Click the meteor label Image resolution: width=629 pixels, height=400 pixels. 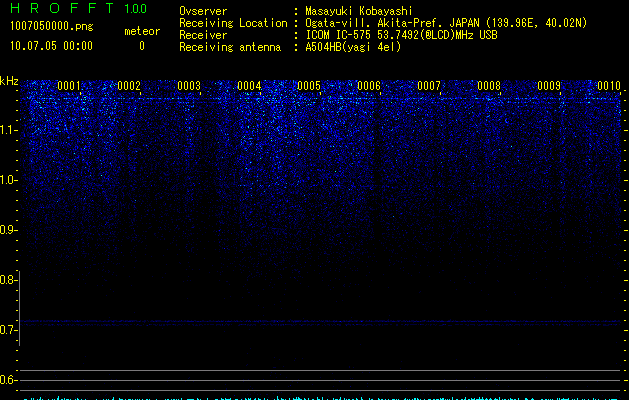tap(142, 31)
